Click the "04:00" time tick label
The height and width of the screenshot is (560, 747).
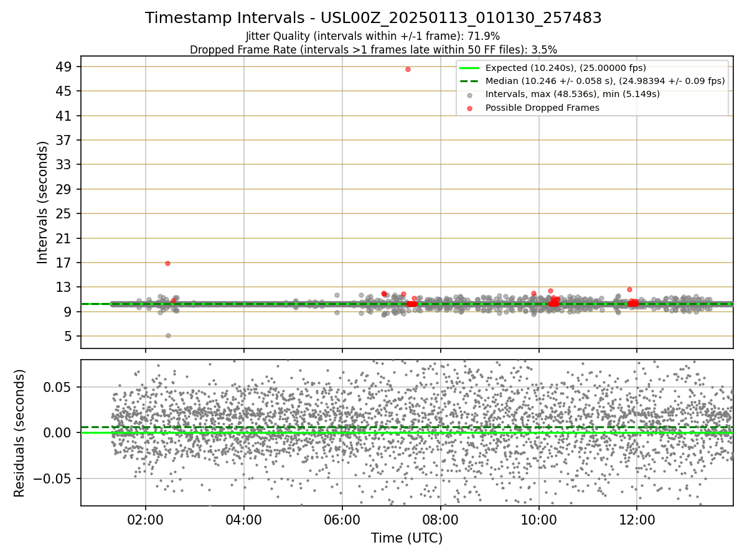point(244,520)
